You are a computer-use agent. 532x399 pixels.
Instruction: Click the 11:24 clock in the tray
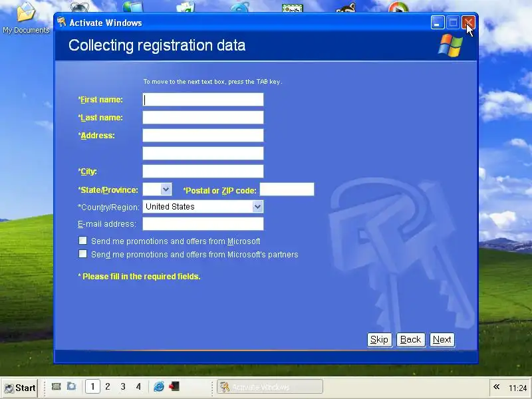(518, 388)
